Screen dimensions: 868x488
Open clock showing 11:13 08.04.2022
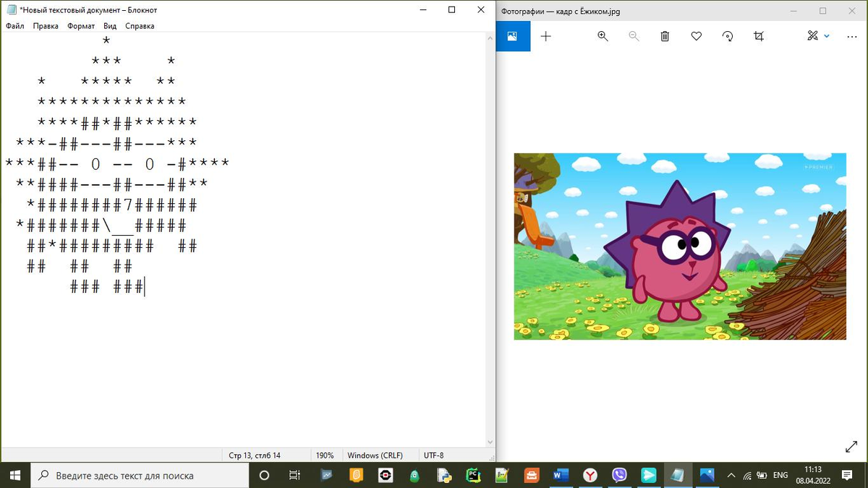813,475
